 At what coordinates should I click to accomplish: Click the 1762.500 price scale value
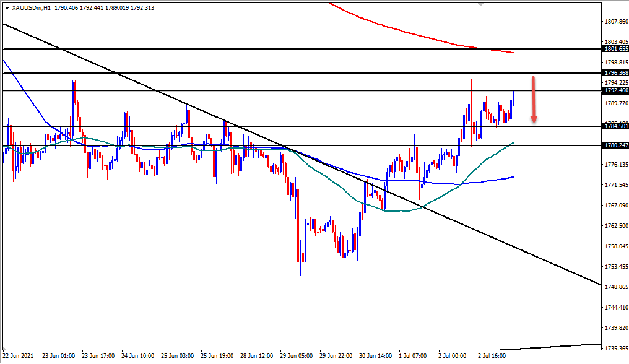[x=617, y=225]
